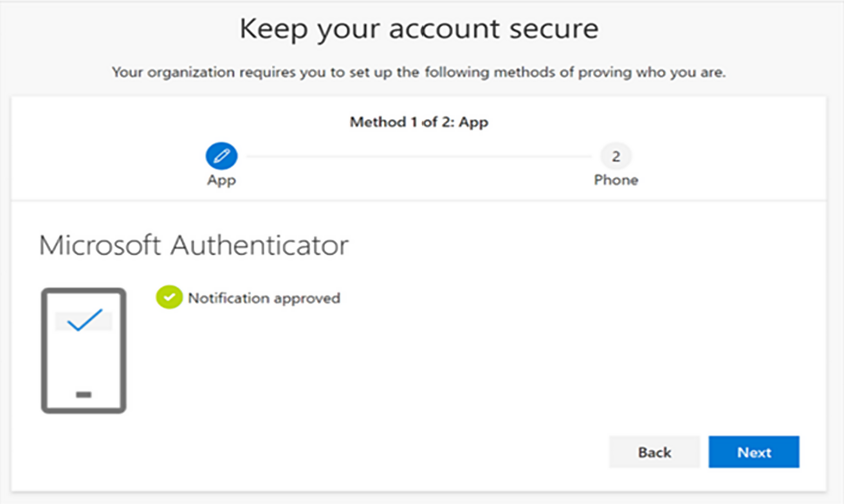Click the 'Keep your account secure' title
This screenshot has height=504, width=844.
pyautogui.click(x=419, y=29)
